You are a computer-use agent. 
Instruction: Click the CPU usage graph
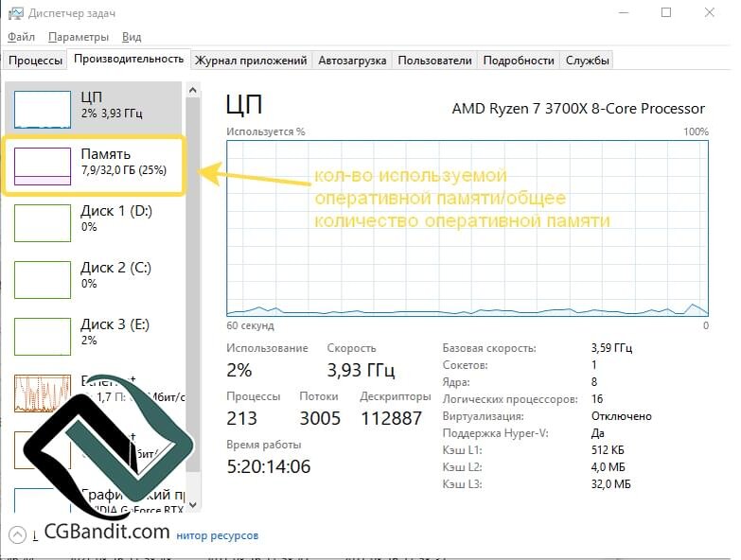tap(468, 228)
